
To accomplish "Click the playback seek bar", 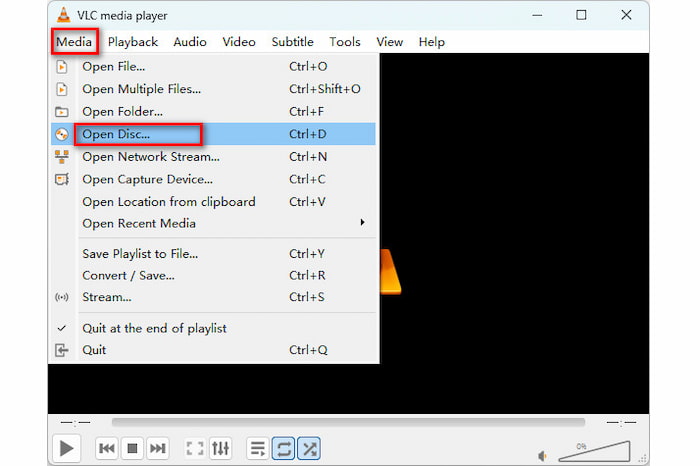I will tap(348, 422).
